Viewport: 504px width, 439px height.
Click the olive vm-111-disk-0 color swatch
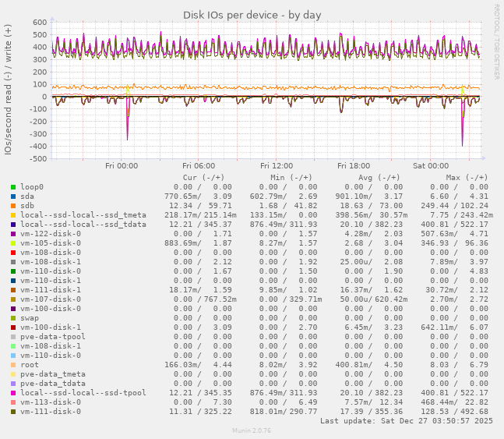point(13,412)
